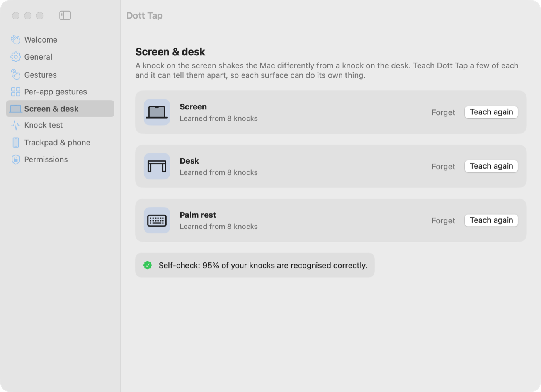Screen dimensions: 541x392
Task: Forget the Desk knock training
Action: (443, 166)
